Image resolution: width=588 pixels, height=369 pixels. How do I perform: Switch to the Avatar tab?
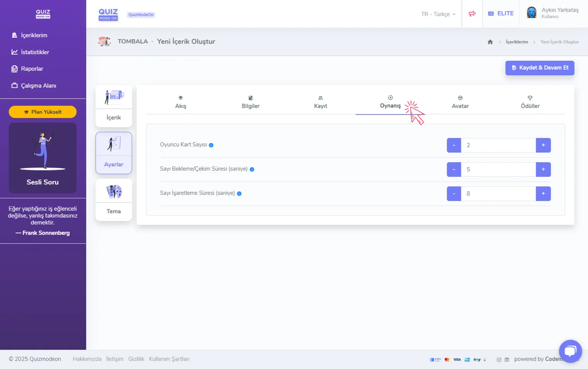pyautogui.click(x=460, y=102)
